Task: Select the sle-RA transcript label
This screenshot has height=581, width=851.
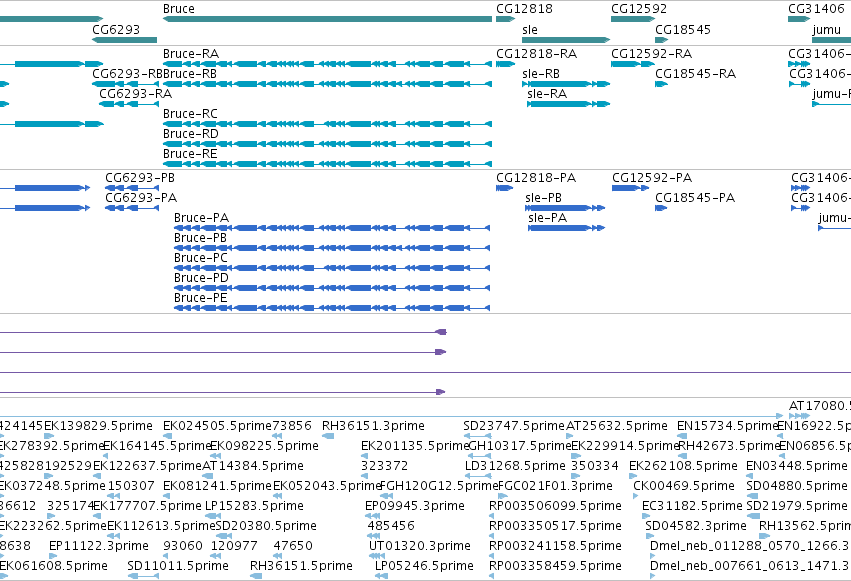Action: 547,94
